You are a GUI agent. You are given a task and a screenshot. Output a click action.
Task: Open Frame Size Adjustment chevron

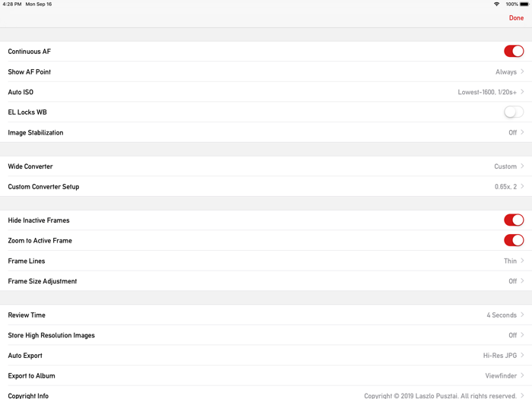[522, 281]
